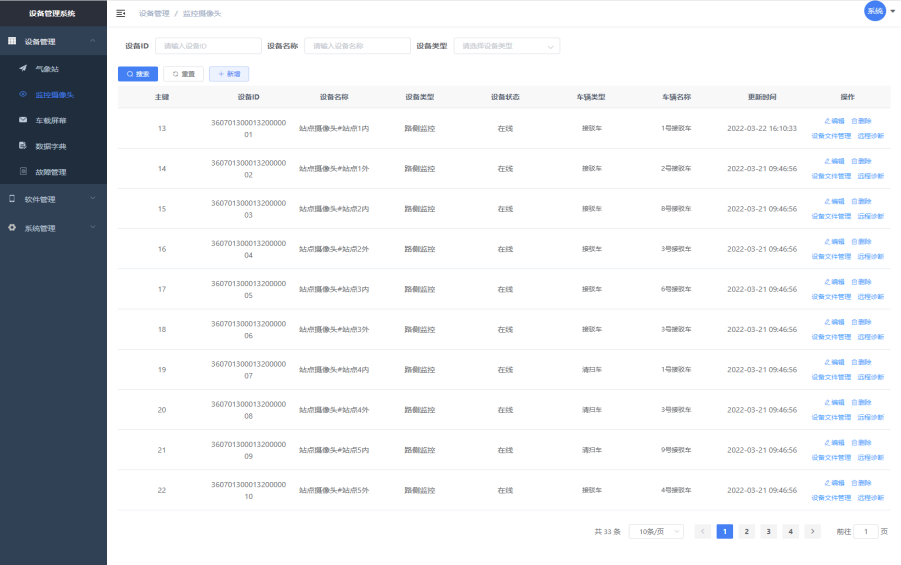901x565 pixels.
Task: Click 编辑 for the row with 主键 13
Action: click(x=834, y=121)
